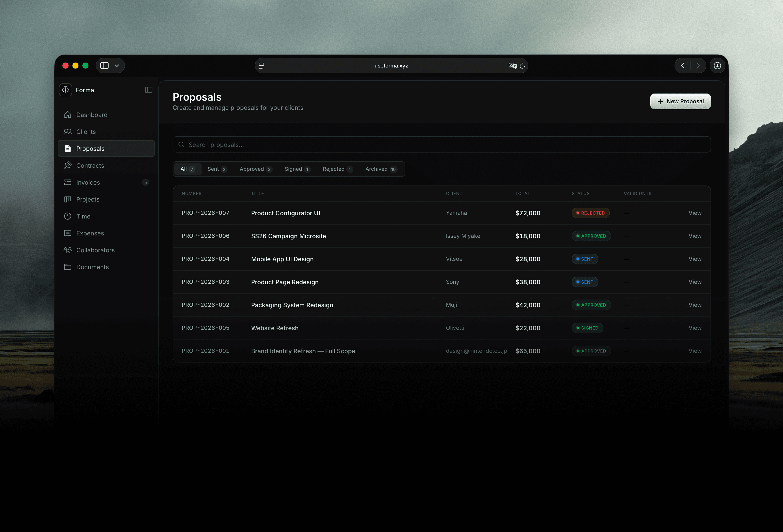Open Dashboard home icon in sidebar

(68, 115)
